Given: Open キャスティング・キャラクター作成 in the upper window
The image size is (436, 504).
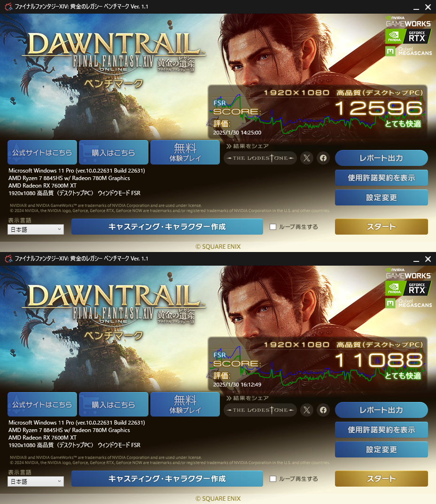Looking at the screenshot, I should (x=167, y=227).
